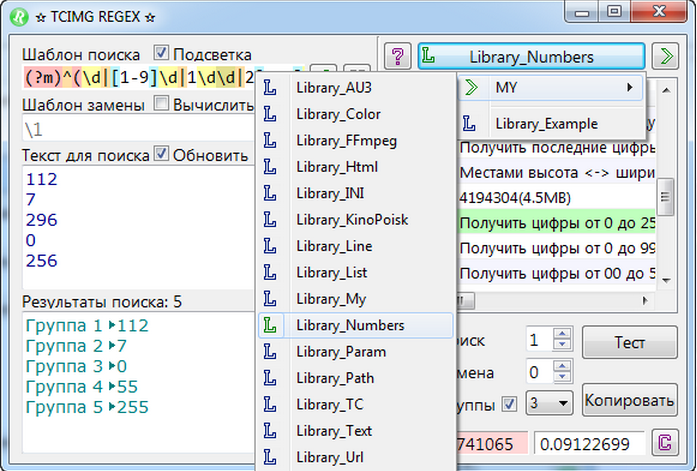
Task: Click the L icon next to Library_TC
Action: pyautogui.click(x=270, y=404)
